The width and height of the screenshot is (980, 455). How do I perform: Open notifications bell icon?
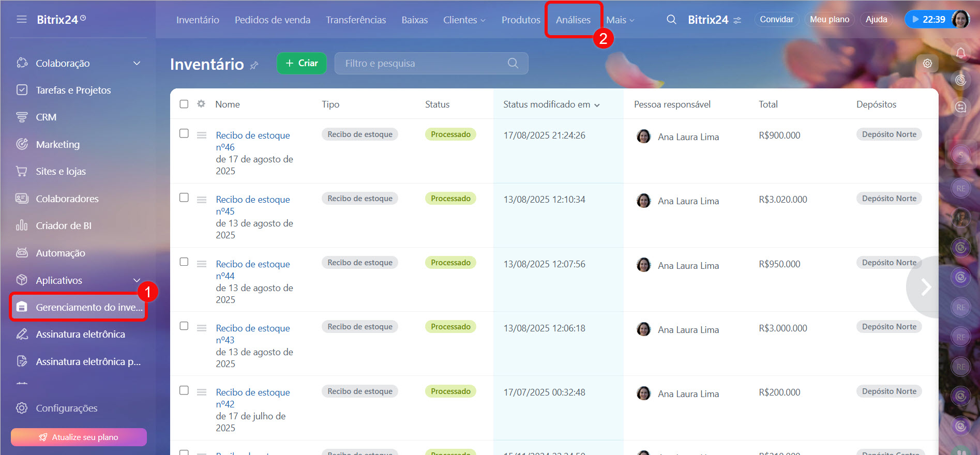(960, 53)
